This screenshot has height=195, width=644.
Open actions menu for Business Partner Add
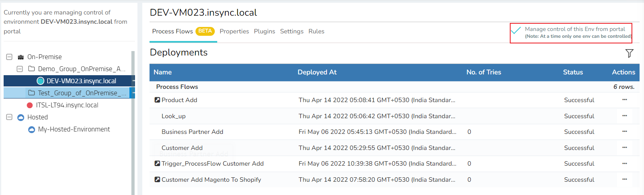pos(624,131)
